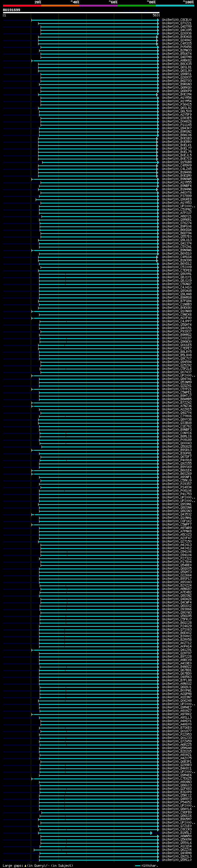Select the UniRef100_C6F1K2 label
The width and height of the screenshot is (197, 868).
tap(177, 521)
